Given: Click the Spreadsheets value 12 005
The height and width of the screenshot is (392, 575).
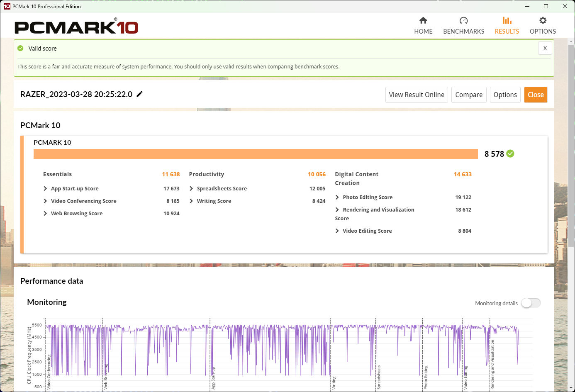Looking at the screenshot, I should 317,188.
